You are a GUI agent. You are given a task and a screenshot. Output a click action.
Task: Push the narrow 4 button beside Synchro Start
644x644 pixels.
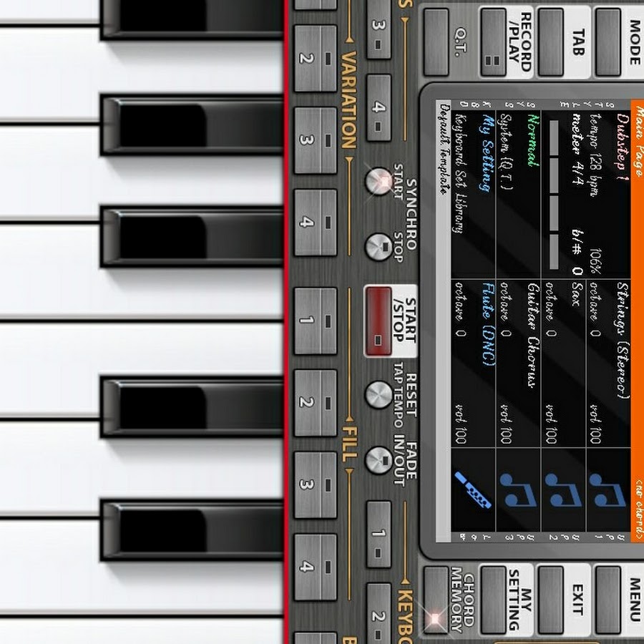(379, 107)
